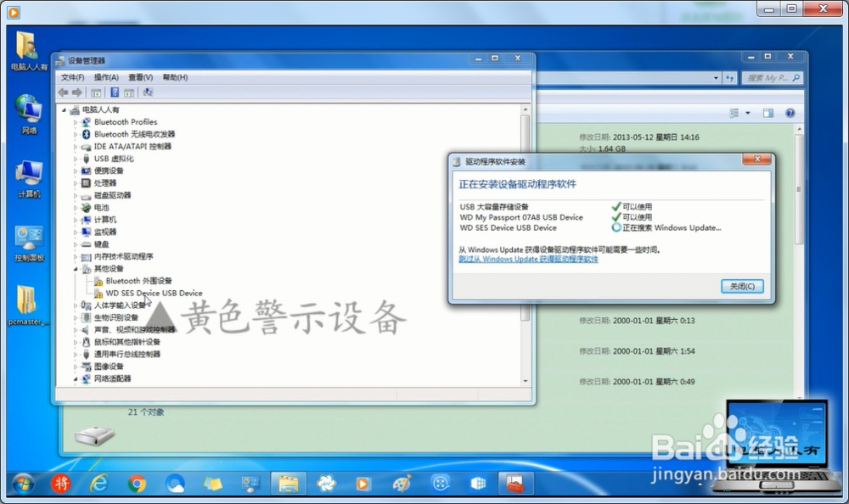Open the File Explorer taskbar button
The image size is (849, 504).
[288, 484]
